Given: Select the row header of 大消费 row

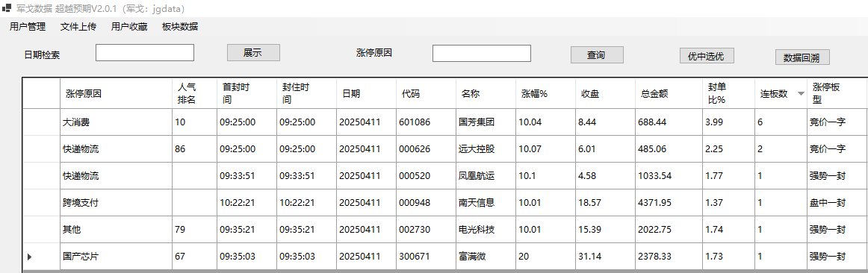Looking at the screenshot, I should (42, 122).
